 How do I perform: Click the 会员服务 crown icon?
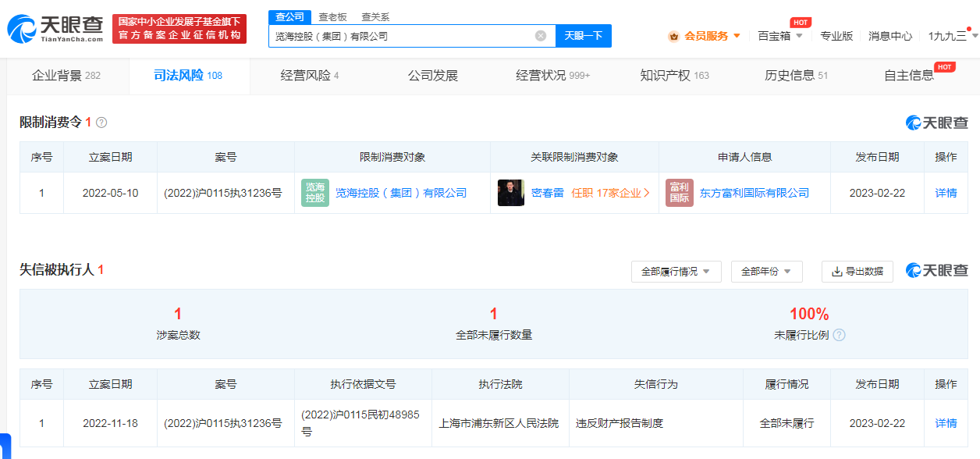(x=673, y=36)
